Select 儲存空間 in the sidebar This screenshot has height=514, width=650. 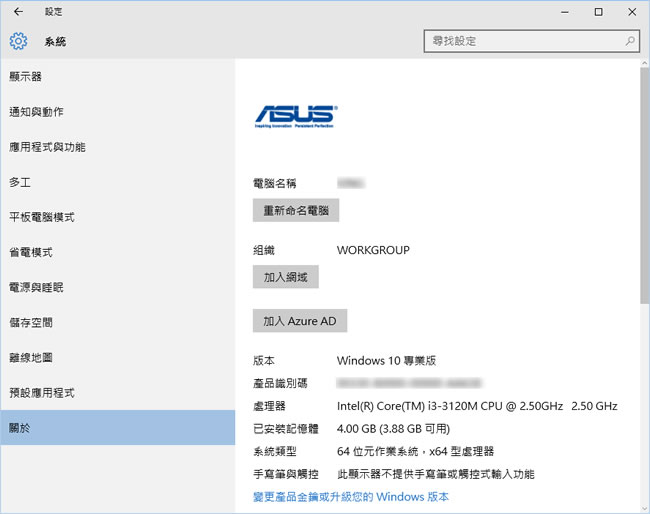coord(118,322)
